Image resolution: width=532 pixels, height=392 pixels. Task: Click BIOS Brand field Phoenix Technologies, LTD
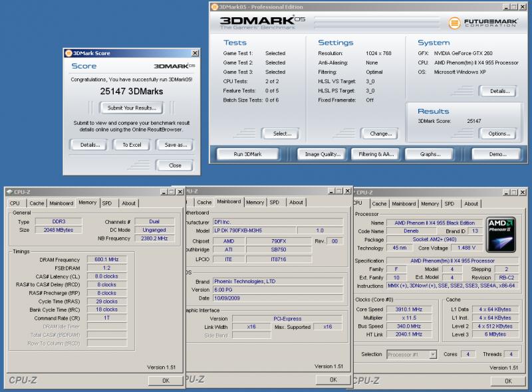click(278, 282)
